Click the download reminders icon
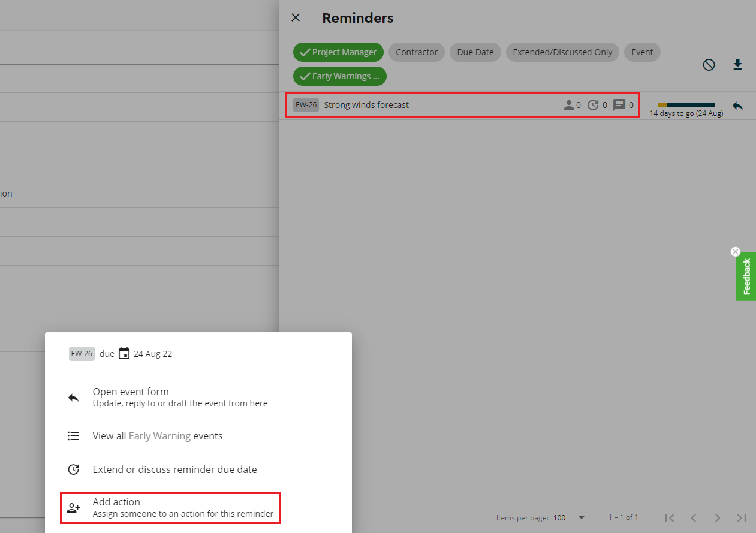756x533 pixels. point(738,65)
